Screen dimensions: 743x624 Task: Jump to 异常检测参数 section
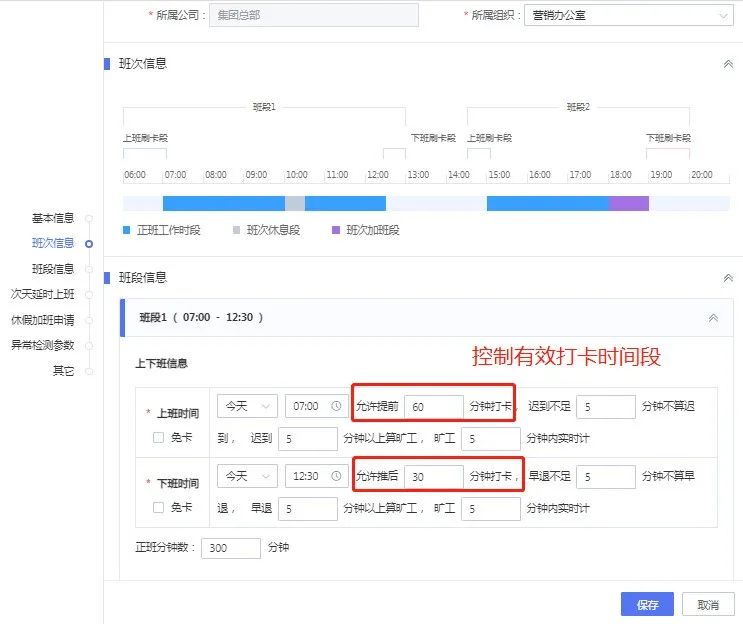point(43,345)
